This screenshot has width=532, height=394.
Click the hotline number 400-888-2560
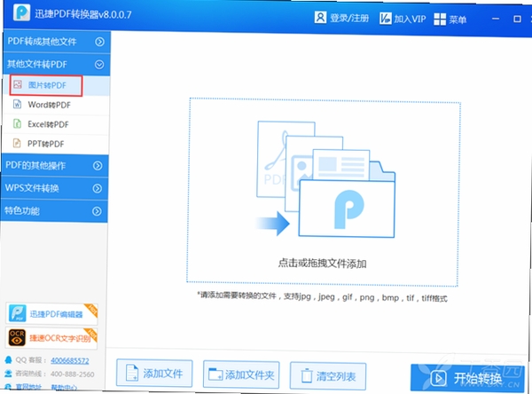click(x=73, y=374)
